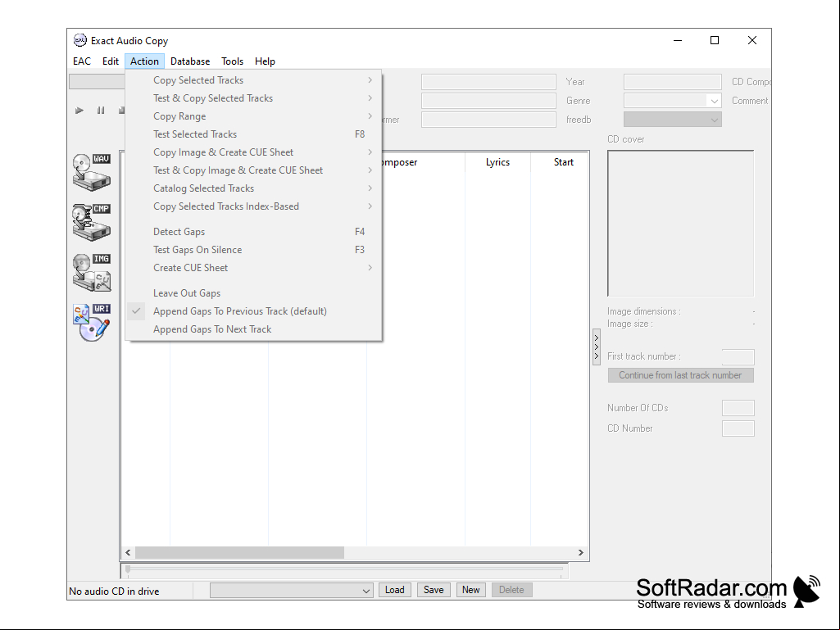Choose Test Selected Tracks menu item

pyautogui.click(x=253, y=134)
